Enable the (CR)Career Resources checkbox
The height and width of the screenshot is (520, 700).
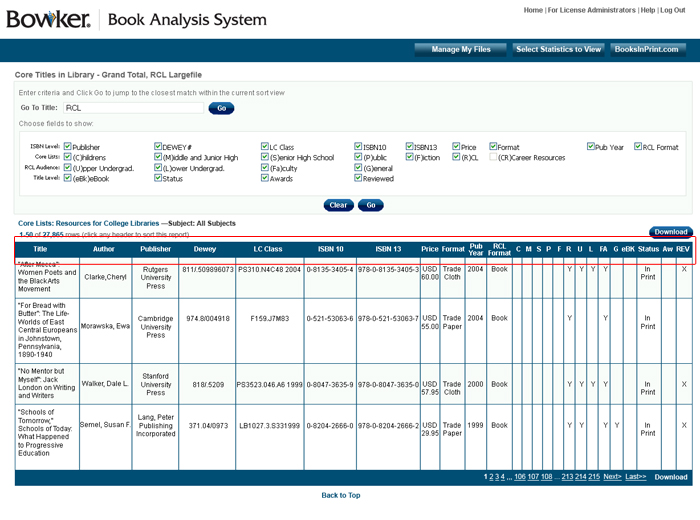pyautogui.click(x=493, y=157)
